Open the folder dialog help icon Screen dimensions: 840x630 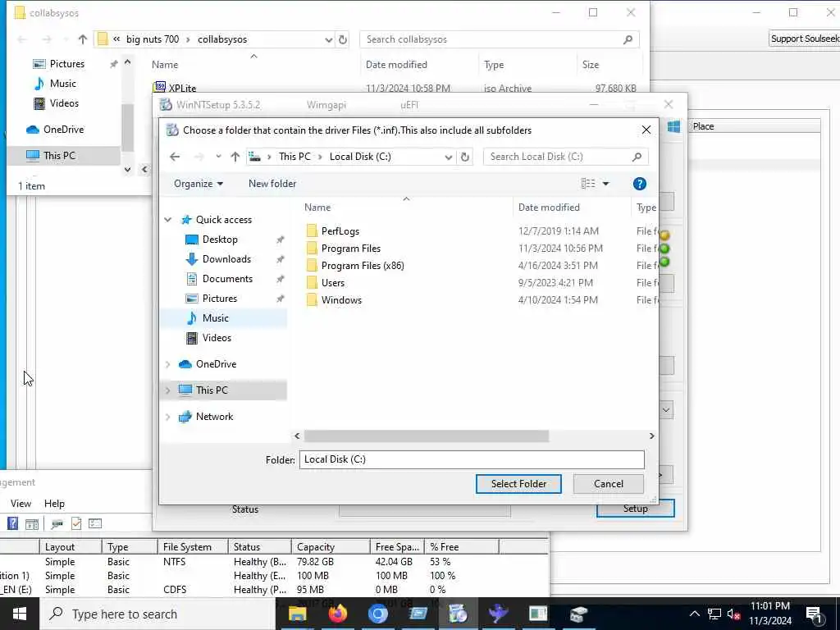click(x=639, y=184)
